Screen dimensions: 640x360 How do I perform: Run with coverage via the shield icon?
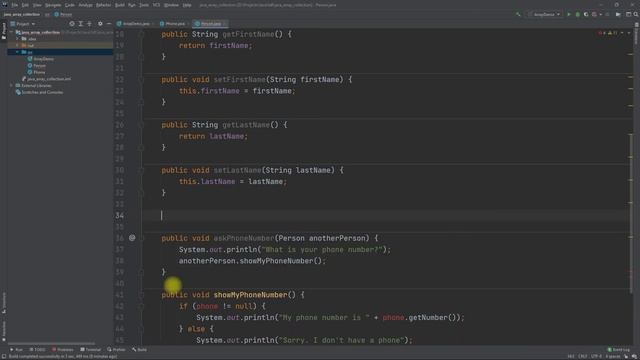(586, 14)
